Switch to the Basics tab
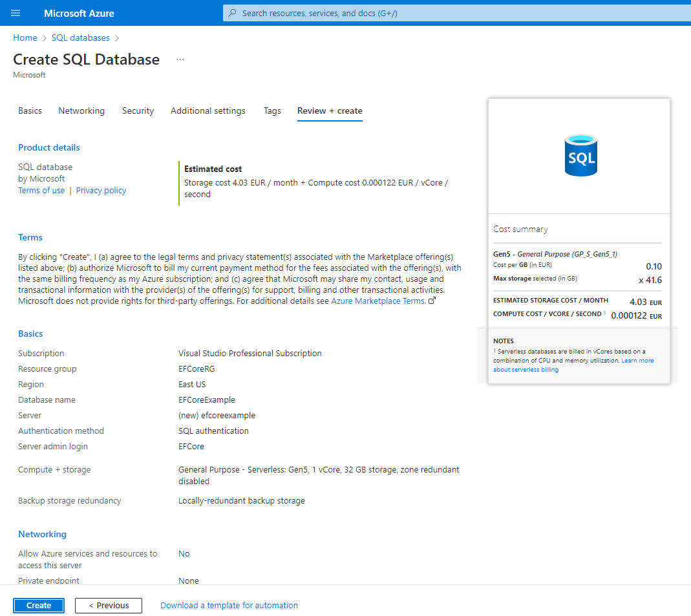The width and height of the screenshot is (691, 616). click(x=30, y=111)
